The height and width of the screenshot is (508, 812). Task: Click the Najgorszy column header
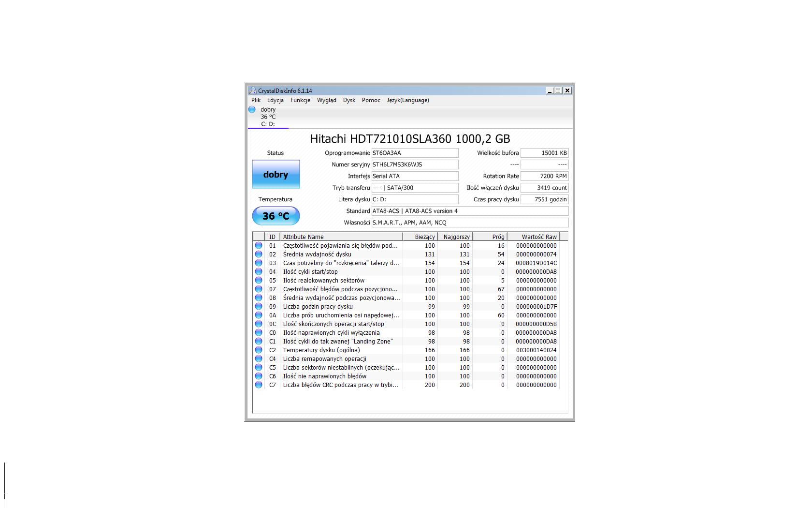455,237
